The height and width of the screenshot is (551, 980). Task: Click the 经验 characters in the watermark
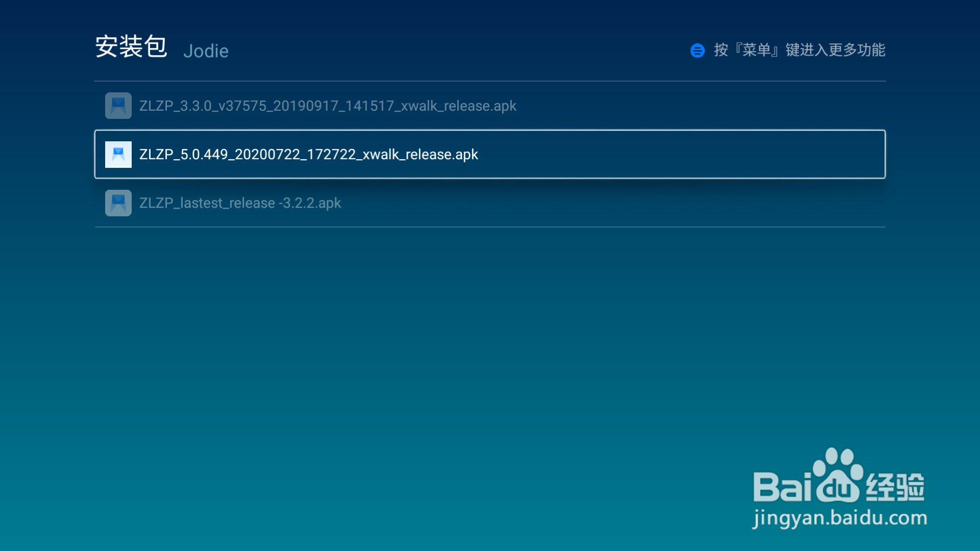895,487
